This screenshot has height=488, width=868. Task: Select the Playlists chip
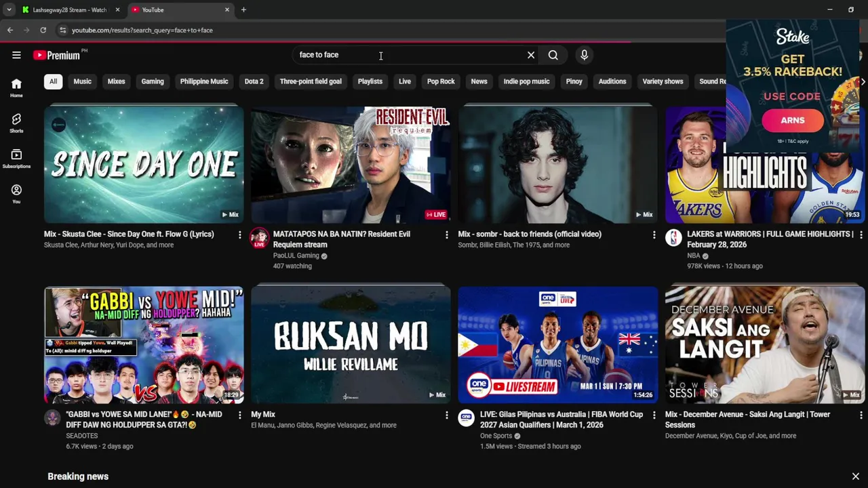point(370,81)
